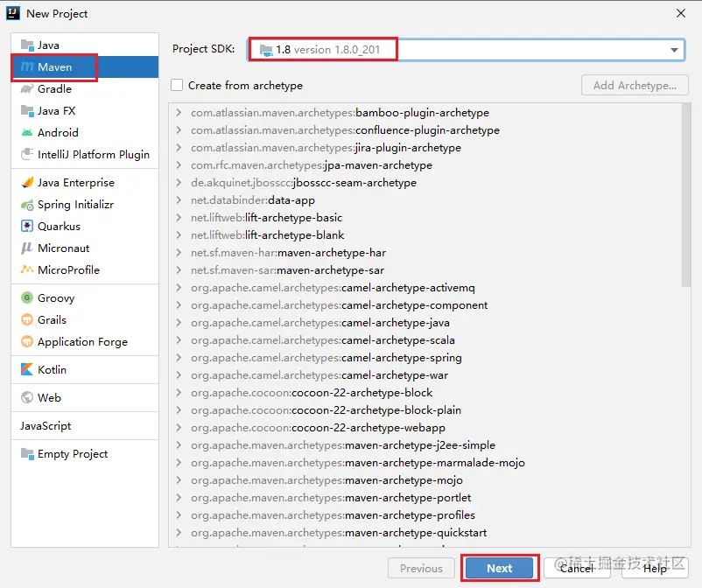Select camel-archetype-scala row
Viewport: 702px width, 588px height.
425,339
